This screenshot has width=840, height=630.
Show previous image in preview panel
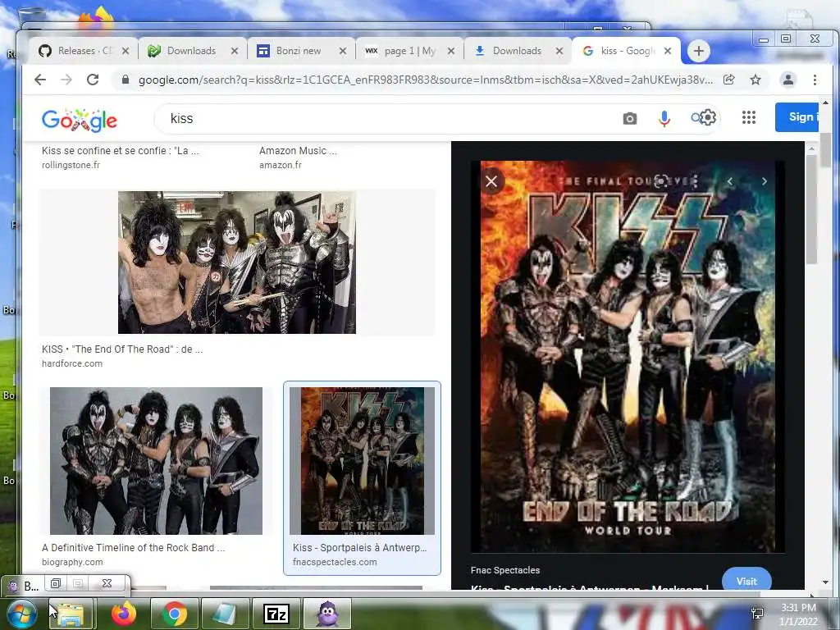coord(729,181)
